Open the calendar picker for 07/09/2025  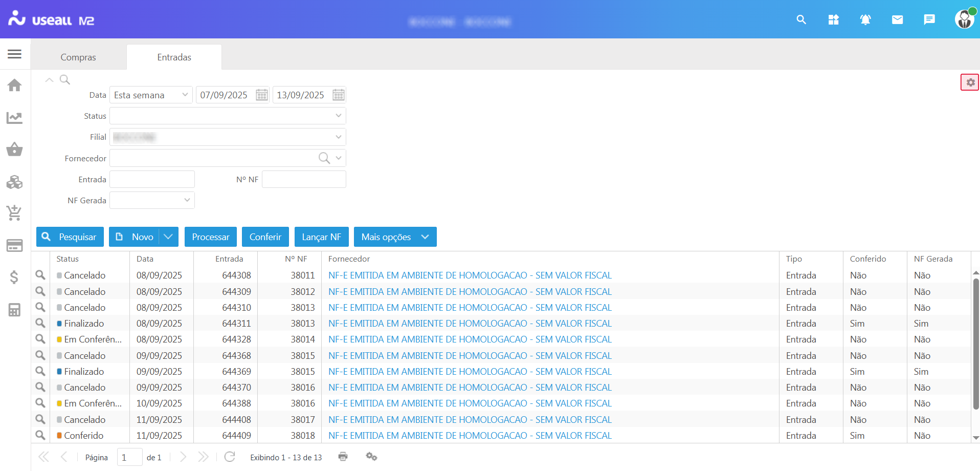[261, 95]
